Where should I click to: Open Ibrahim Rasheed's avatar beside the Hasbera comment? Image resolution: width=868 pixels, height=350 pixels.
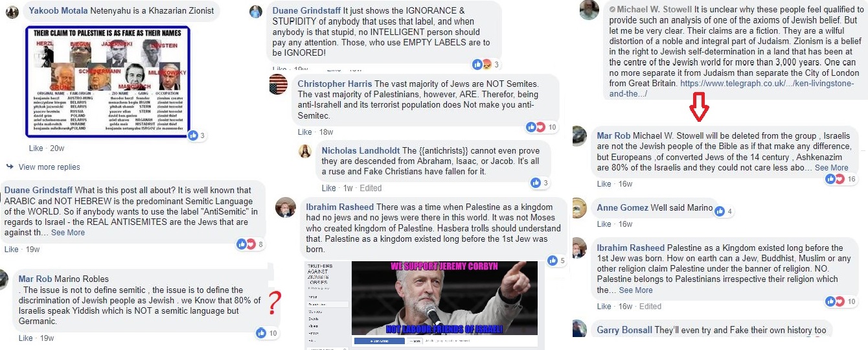pos(285,208)
